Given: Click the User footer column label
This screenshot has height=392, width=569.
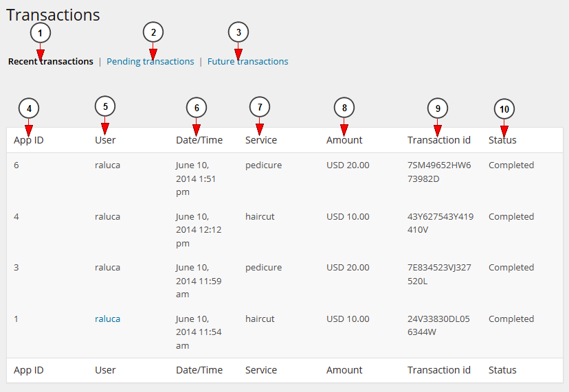Looking at the screenshot, I should [x=105, y=370].
